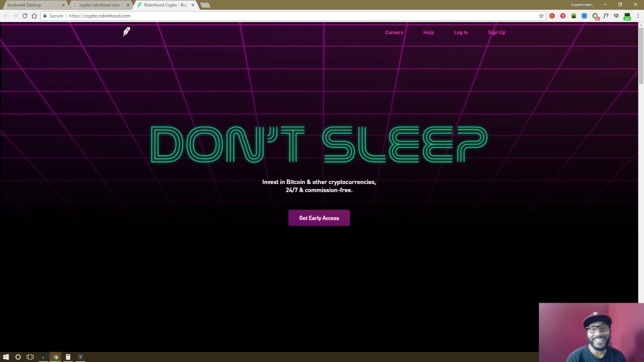Click the DON'T SLEEP neon headline

319,145
